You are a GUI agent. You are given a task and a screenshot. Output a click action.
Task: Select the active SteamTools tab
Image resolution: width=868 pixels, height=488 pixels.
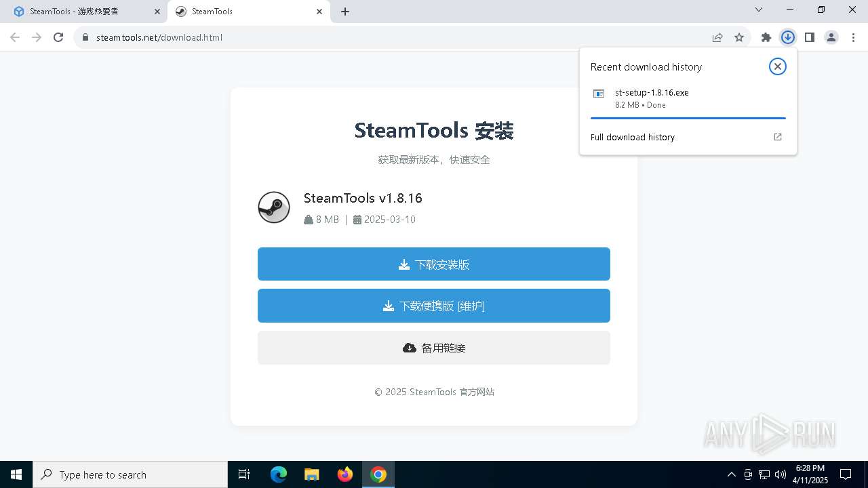(x=248, y=12)
